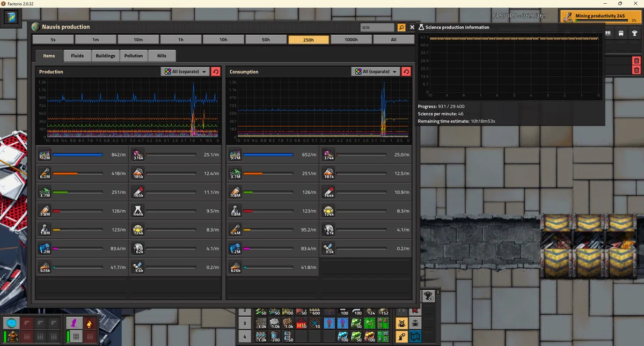Open the Consumption 'All (separate)' dropdown
The image size is (644, 346).
375,71
